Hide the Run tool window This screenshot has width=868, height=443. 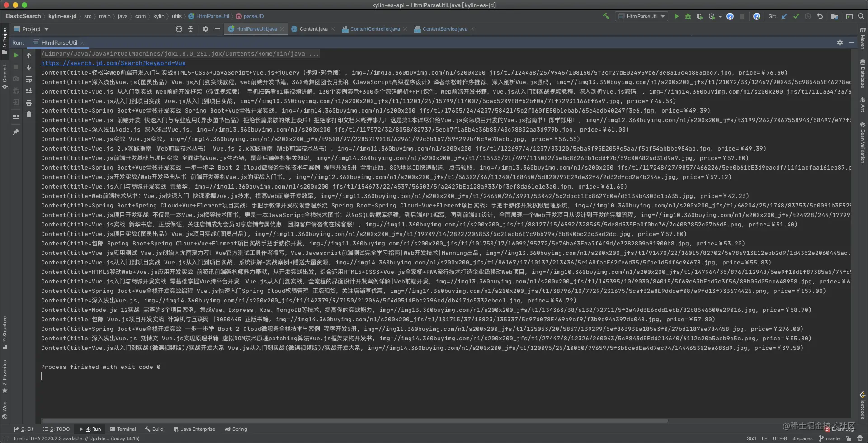(x=852, y=42)
